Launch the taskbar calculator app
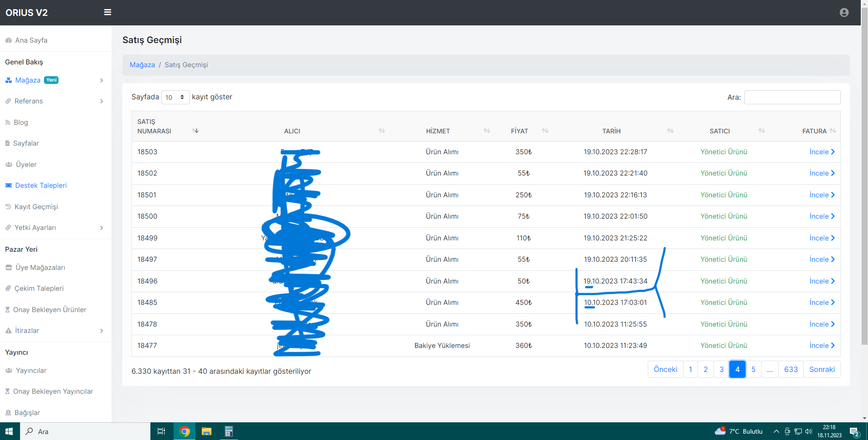 point(228,431)
